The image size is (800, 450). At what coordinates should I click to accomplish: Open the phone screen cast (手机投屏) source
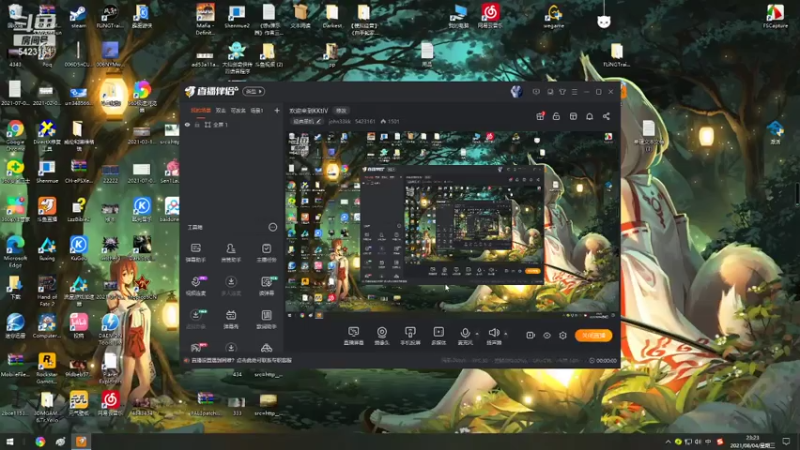tap(410, 336)
